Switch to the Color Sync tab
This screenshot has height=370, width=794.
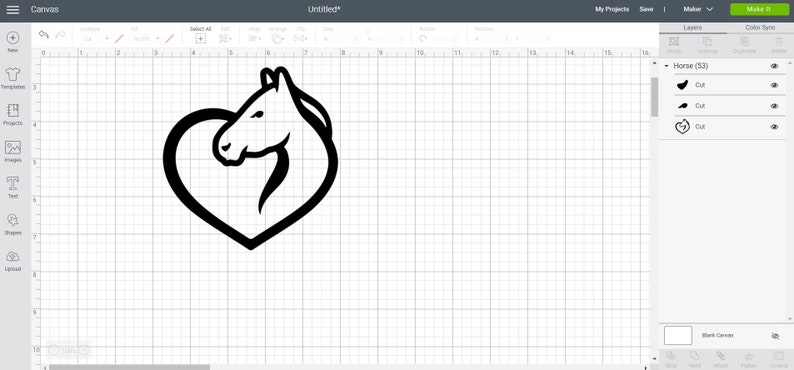(760, 28)
